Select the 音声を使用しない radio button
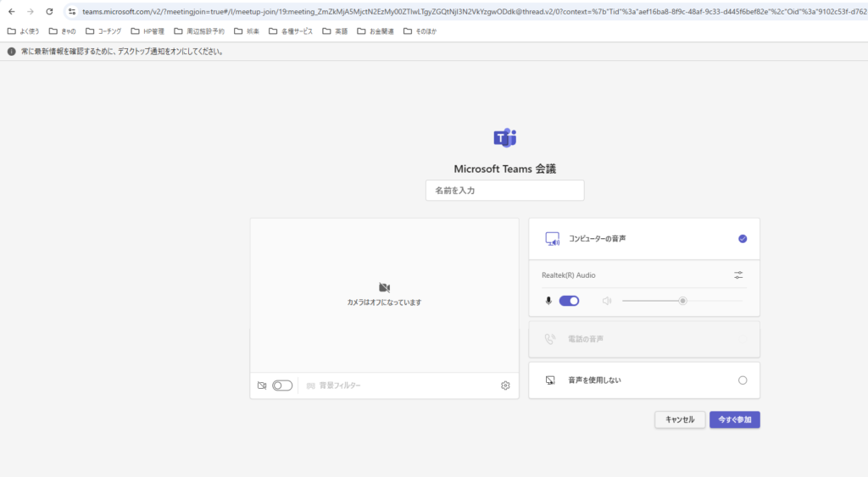The height and width of the screenshot is (477, 868). click(x=743, y=380)
